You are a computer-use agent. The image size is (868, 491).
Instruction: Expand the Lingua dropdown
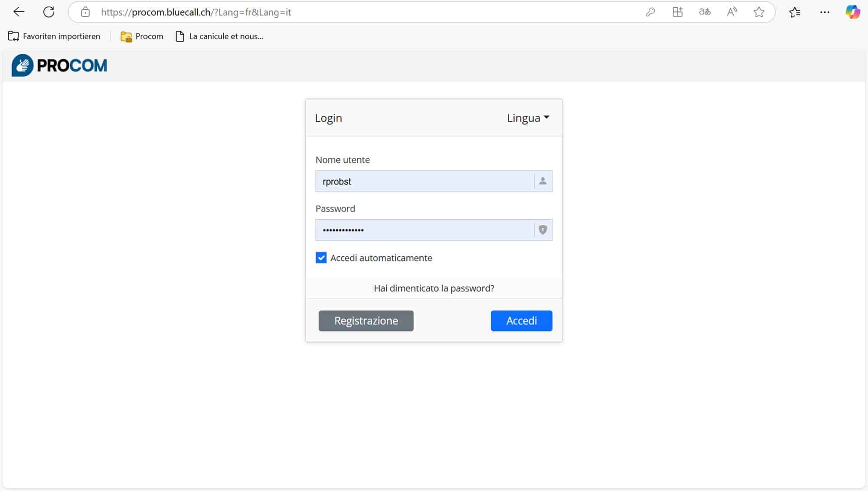click(528, 118)
